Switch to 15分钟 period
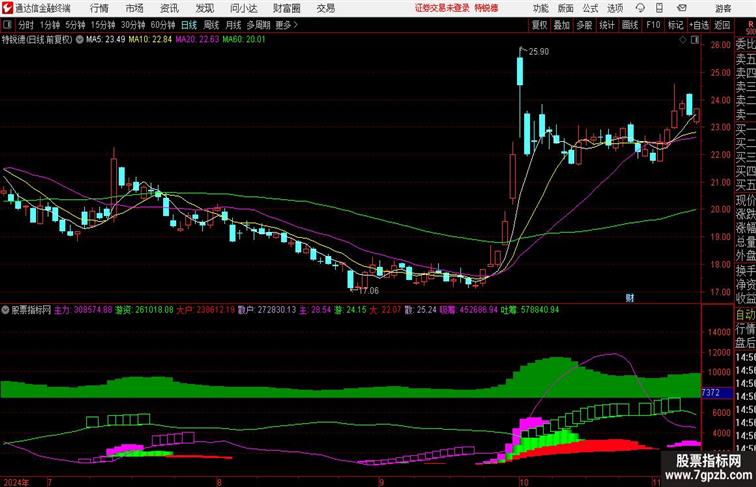The image size is (756, 487). [x=103, y=25]
